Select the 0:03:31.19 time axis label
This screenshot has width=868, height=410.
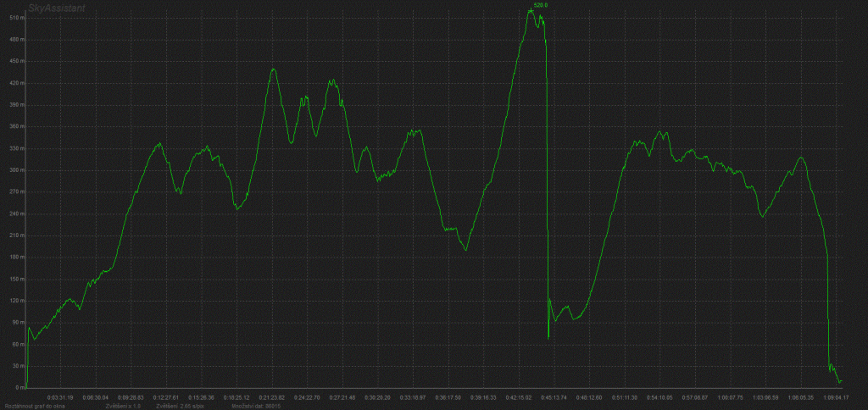pyautogui.click(x=59, y=396)
